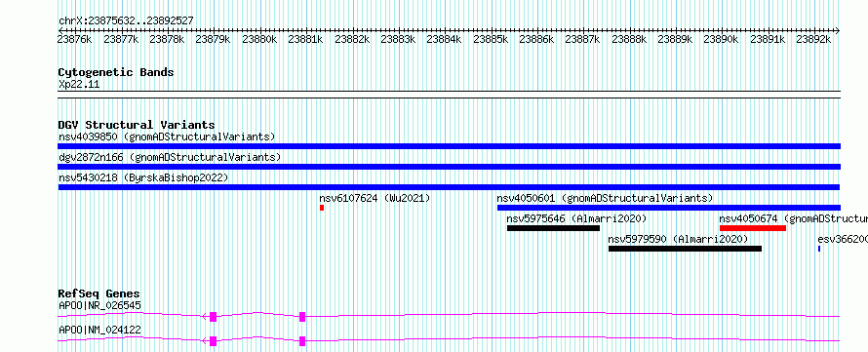Click the nsv4050601 blue variant bar

669,208
